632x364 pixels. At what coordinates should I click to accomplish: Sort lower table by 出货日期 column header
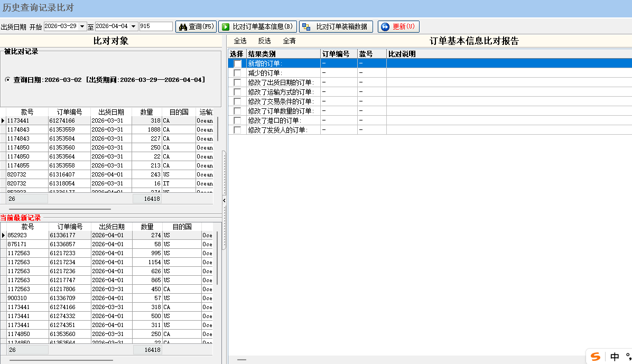(111, 227)
